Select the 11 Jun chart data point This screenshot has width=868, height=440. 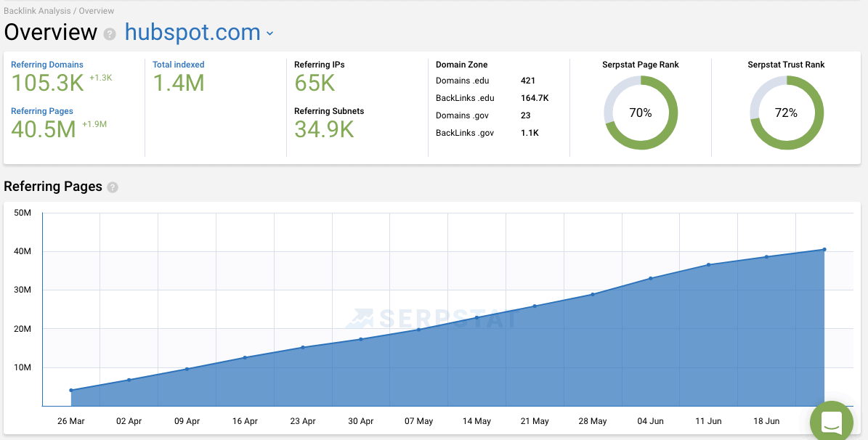click(709, 264)
